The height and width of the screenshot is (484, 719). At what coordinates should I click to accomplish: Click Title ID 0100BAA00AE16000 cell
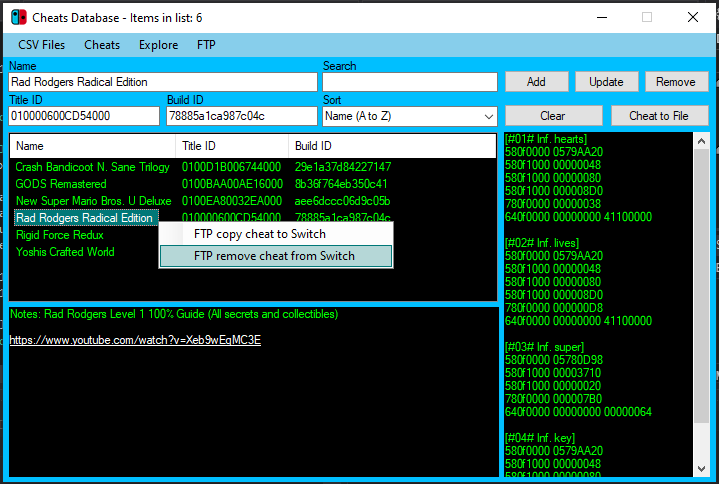click(x=232, y=184)
